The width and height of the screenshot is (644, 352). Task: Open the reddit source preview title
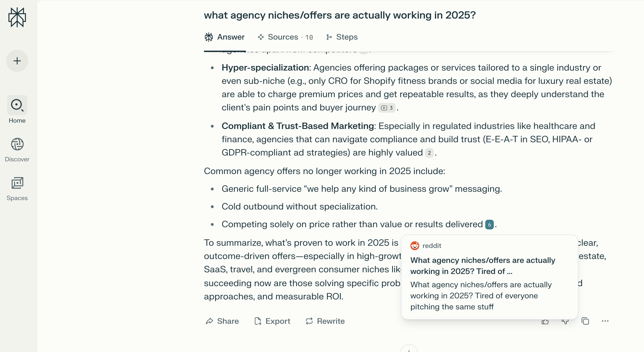pyautogui.click(x=483, y=266)
